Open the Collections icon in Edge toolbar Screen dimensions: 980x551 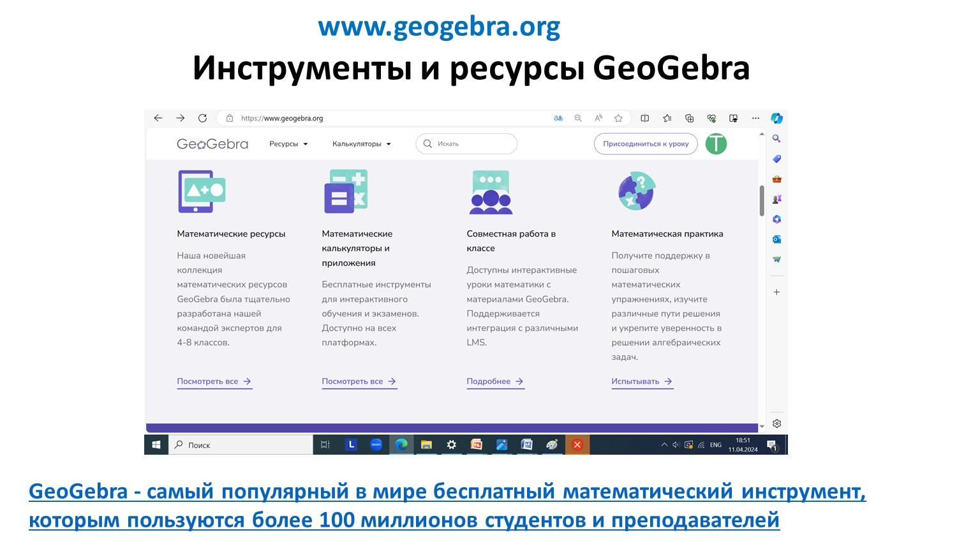pyautogui.click(x=689, y=118)
